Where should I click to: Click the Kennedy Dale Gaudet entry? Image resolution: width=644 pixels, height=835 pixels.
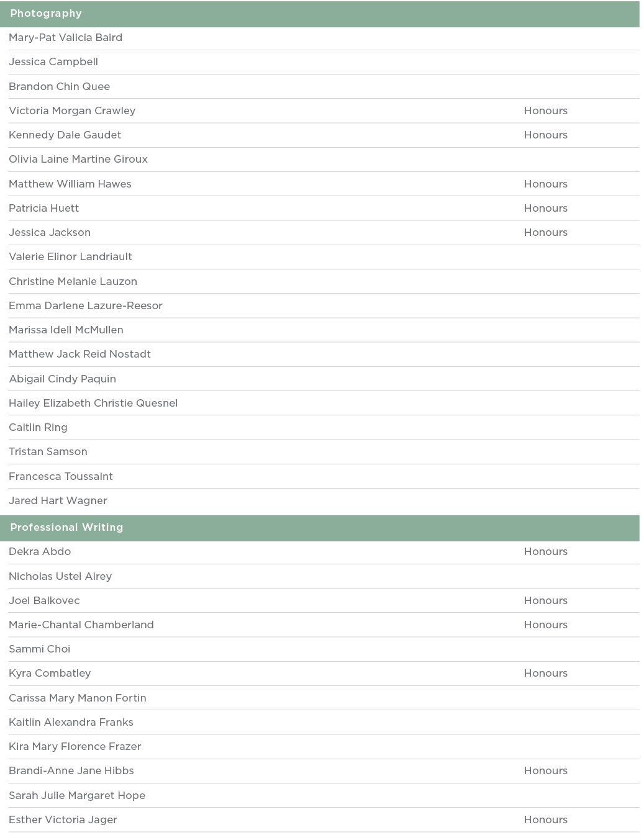click(65, 135)
